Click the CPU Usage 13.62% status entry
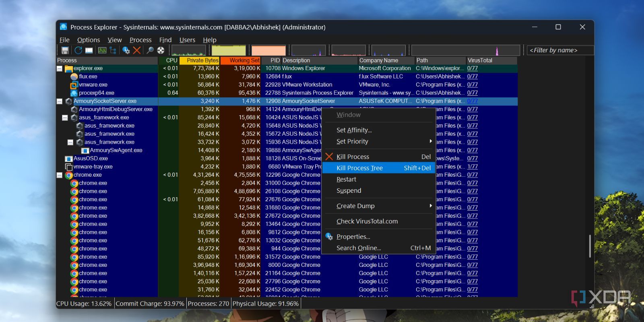 tap(84, 303)
